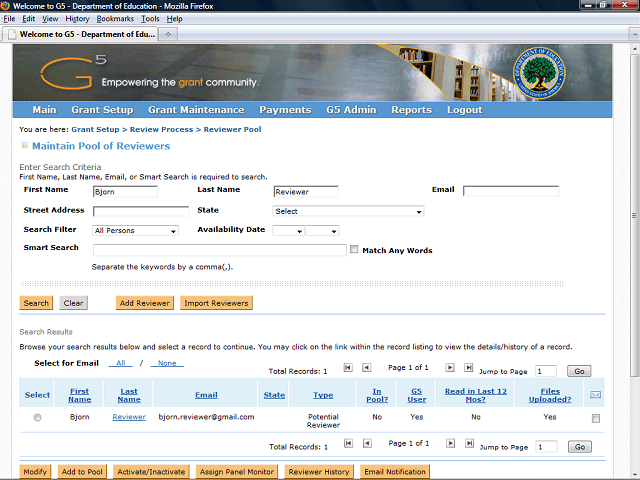Go to previous page in bottom pagination

367,443
